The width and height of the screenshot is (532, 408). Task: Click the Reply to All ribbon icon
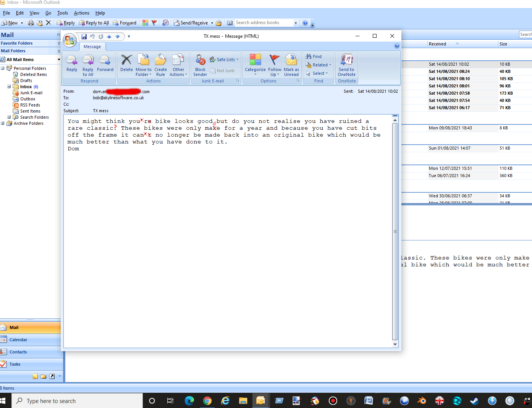click(88, 60)
